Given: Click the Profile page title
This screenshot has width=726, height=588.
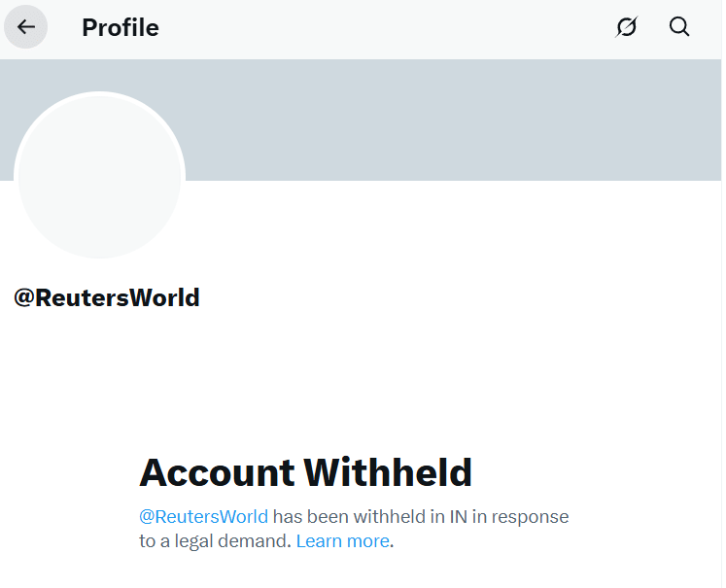Looking at the screenshot, I should 121,28.
